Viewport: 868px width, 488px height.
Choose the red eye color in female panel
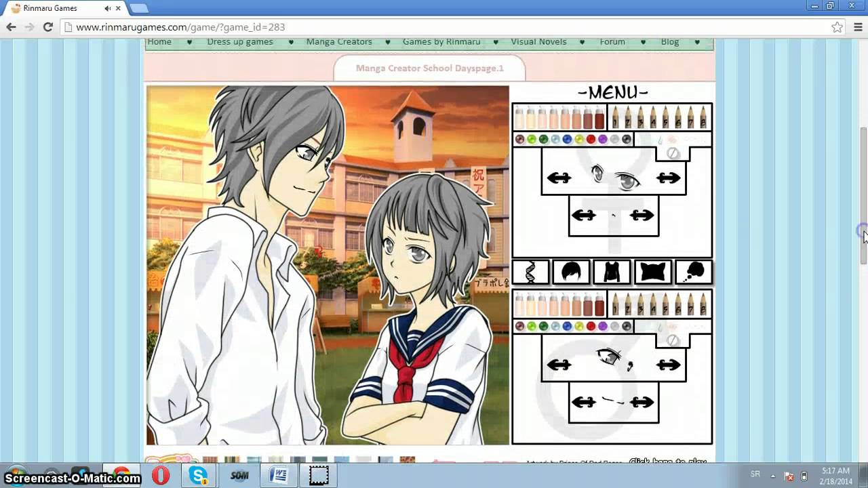[591, 140]
